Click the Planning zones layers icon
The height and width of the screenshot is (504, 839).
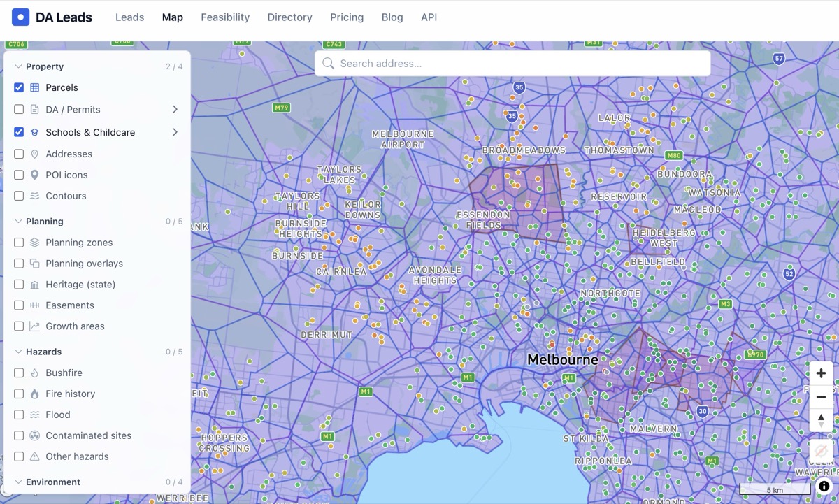click(x=34, y=243)
